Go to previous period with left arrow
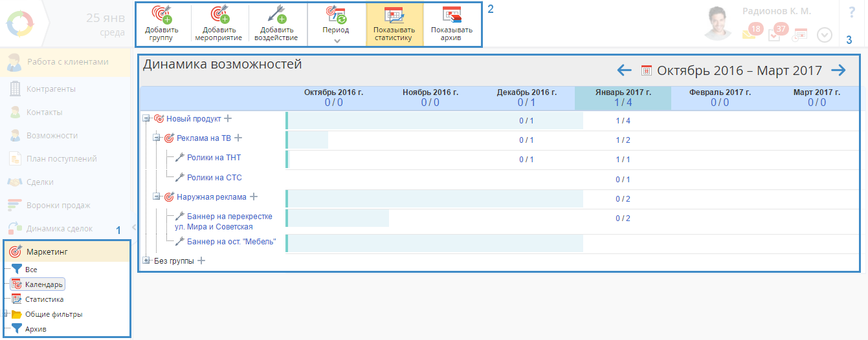 pyautogui.click(x=624, y=70)
